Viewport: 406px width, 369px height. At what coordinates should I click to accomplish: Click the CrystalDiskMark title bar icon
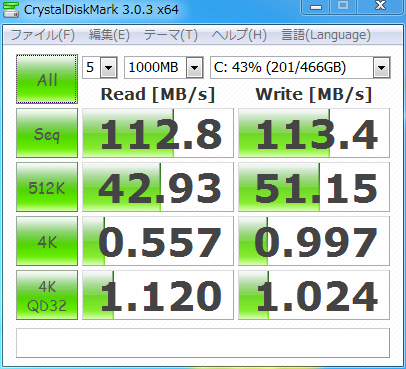(11, 9)
